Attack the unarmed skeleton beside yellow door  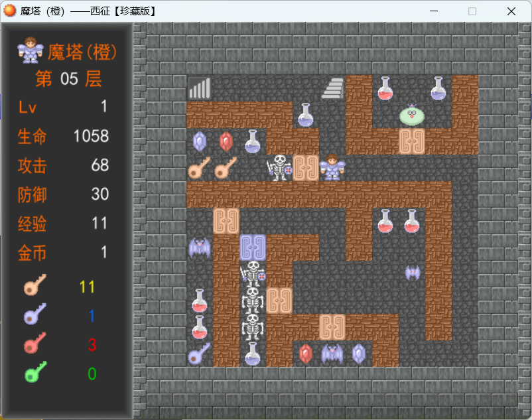[253, 301]
